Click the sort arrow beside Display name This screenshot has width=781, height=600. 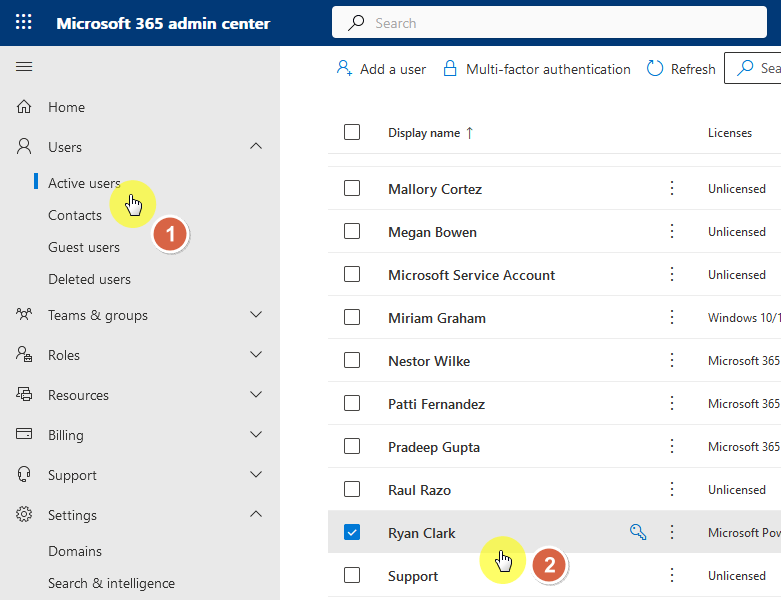click(470, 132)
